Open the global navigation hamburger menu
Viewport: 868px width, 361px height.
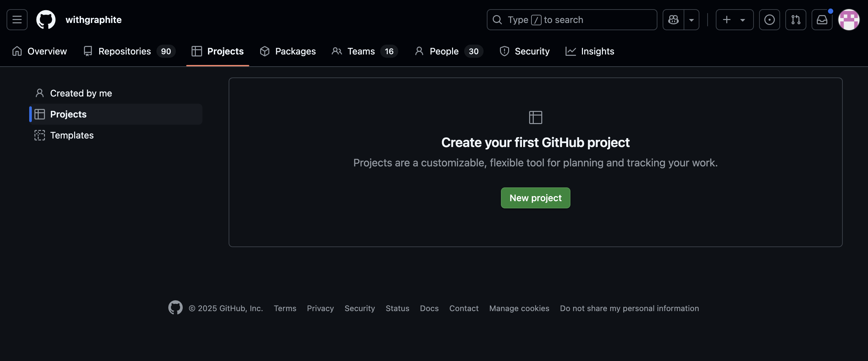pos(17,19)
